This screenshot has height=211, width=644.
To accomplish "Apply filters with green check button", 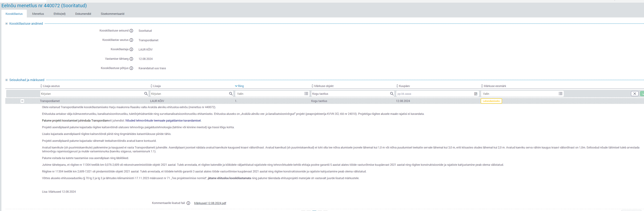I will coord(642,94).
